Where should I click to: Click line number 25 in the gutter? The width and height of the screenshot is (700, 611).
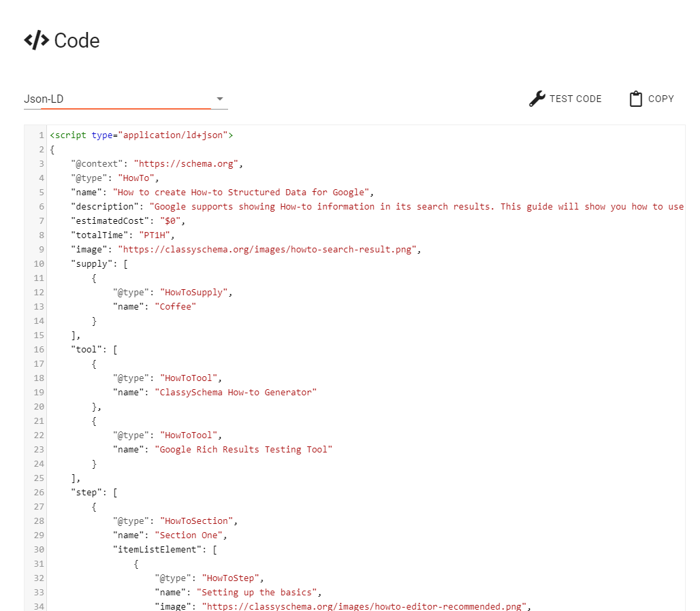point(39,478)
